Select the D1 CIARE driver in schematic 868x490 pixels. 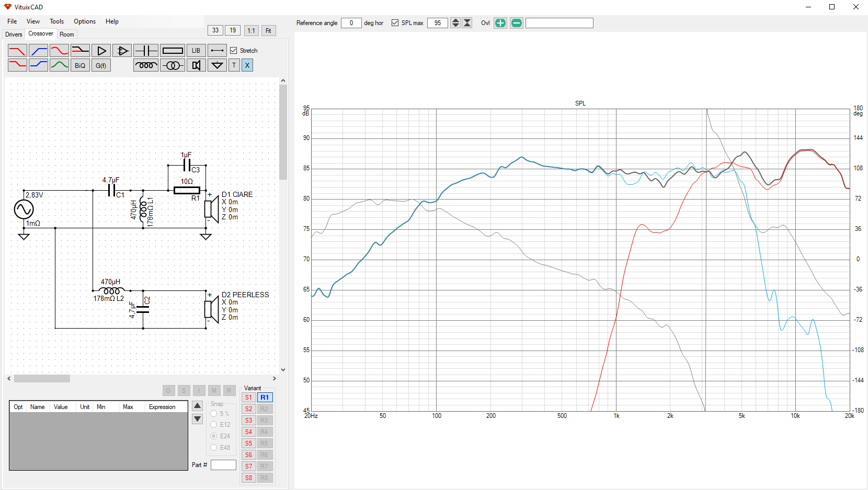click(x=211, y=208)
